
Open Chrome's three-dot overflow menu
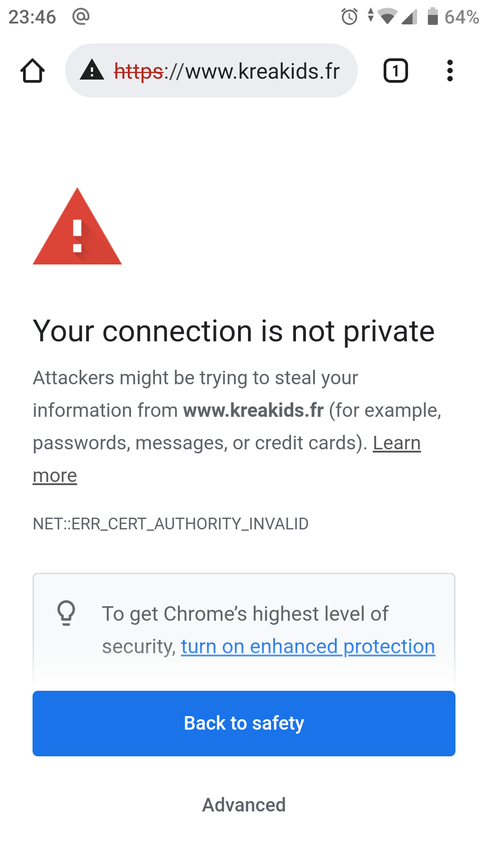(x=450, y=71)
